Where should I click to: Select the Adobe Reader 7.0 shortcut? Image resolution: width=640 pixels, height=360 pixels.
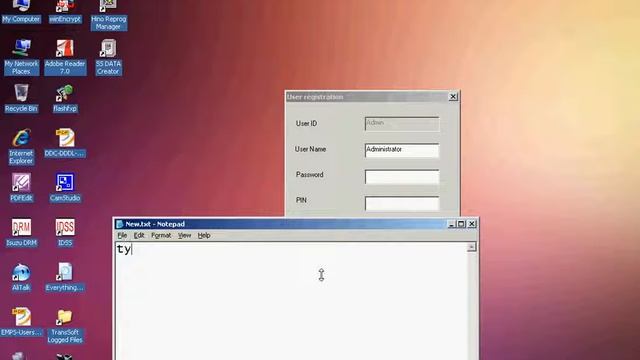tap(65, 57)
